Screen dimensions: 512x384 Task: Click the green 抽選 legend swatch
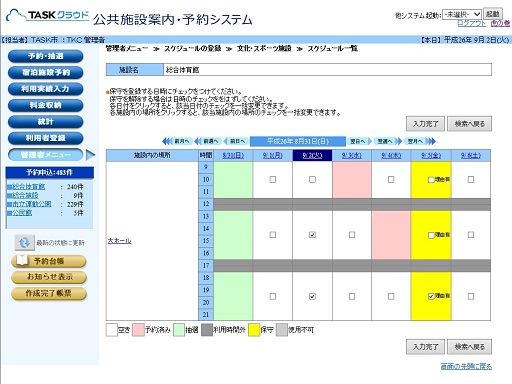pos(179,330)
